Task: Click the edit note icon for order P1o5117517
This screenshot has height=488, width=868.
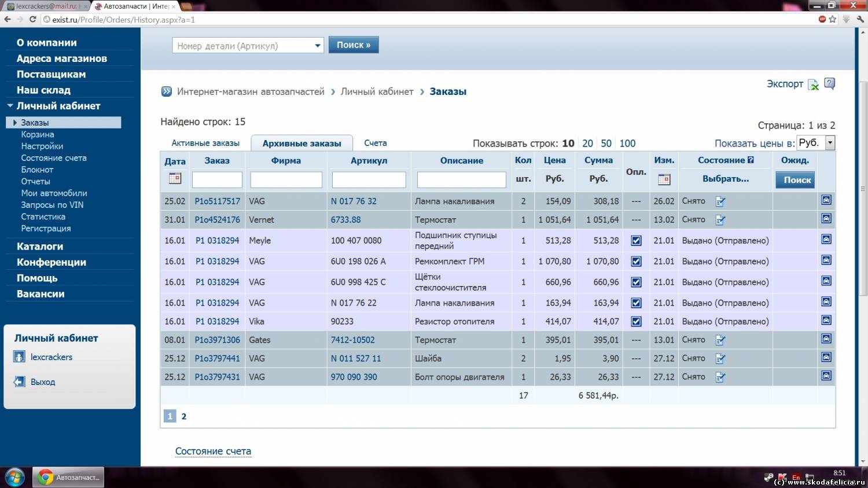Action: coord(720,201)
